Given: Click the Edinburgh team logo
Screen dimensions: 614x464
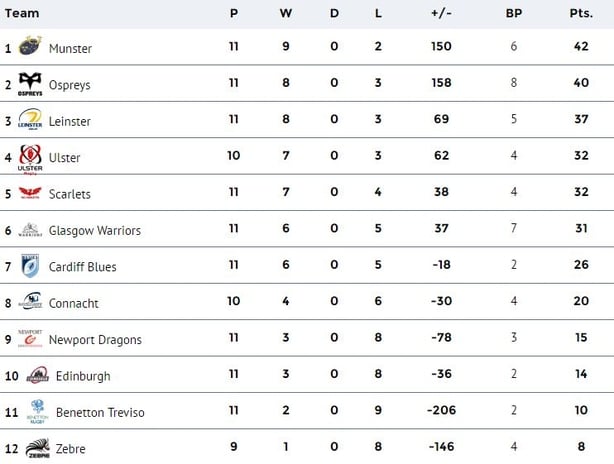Looking at the screenshot, I should (x=38, y=375).
